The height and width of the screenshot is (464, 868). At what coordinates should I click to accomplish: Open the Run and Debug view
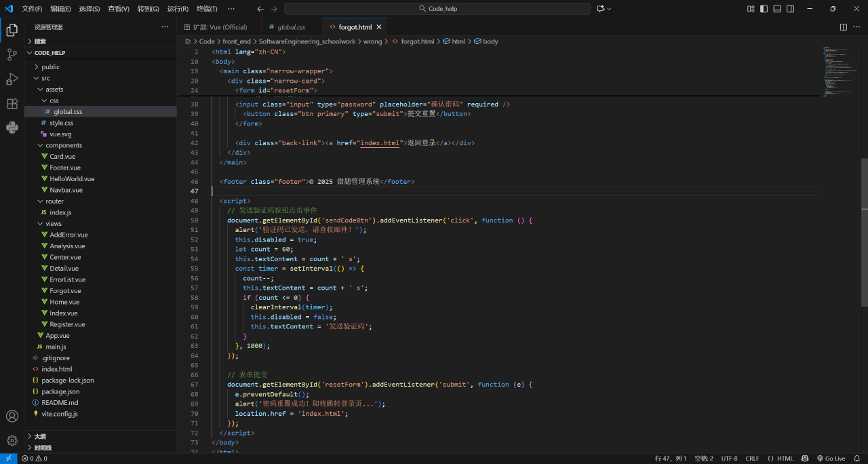[x=12, y=79]
